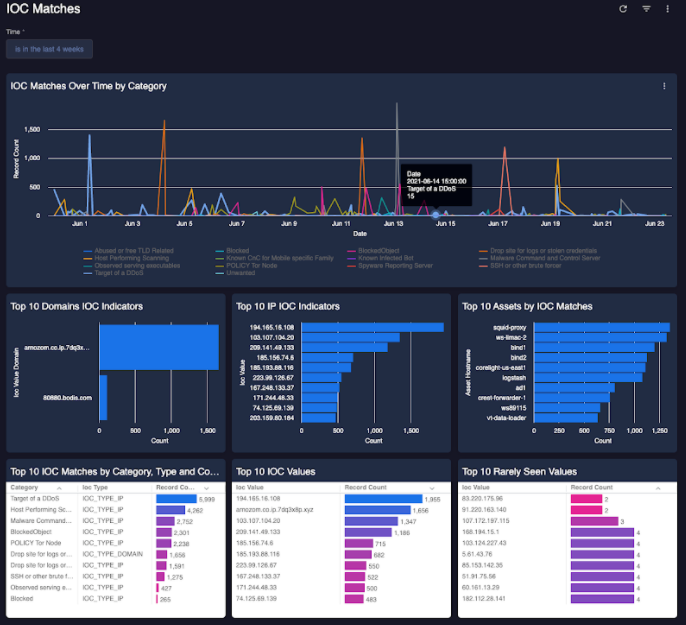686x625 pixels.
Task: Click the 209.141.49.133 bar in IP Indicators chart
Action: 345,347
